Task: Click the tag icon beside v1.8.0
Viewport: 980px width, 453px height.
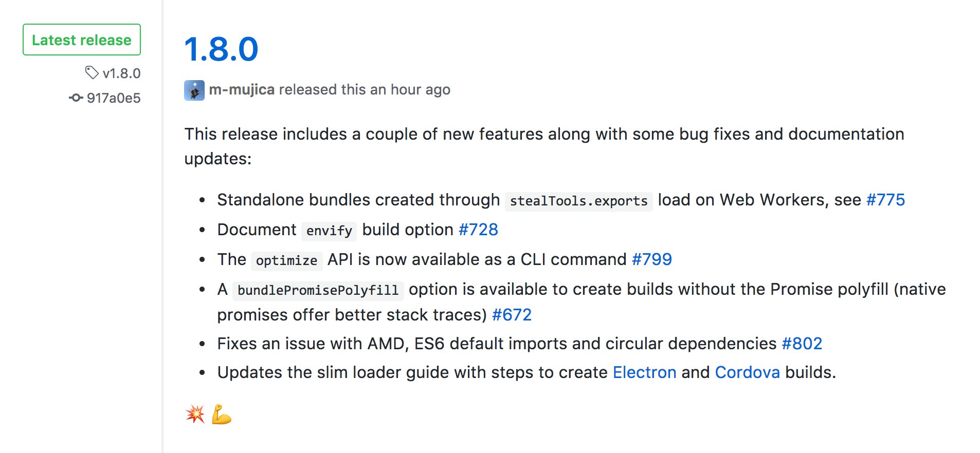Action: coord(92,73)
